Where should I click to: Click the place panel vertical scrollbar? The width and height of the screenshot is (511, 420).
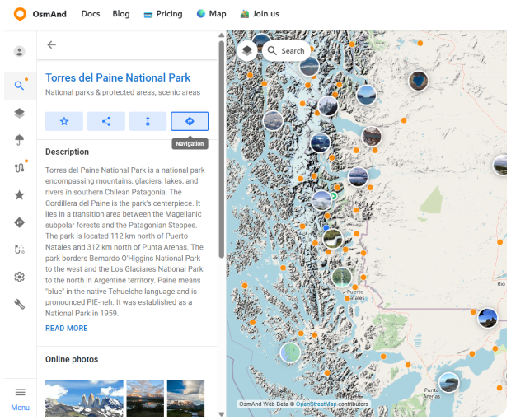point(221,148)
